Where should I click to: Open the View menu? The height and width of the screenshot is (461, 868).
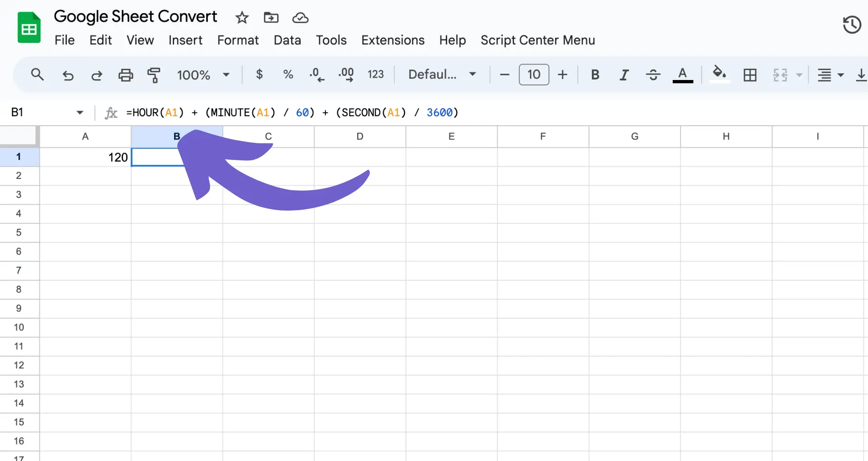point(140,40)
